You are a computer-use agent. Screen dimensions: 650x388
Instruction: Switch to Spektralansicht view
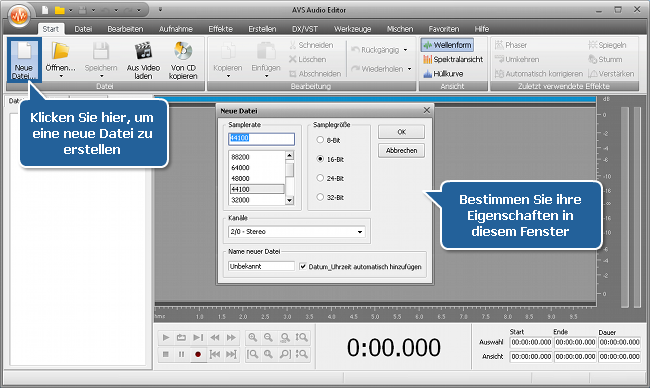click(453, 59)
